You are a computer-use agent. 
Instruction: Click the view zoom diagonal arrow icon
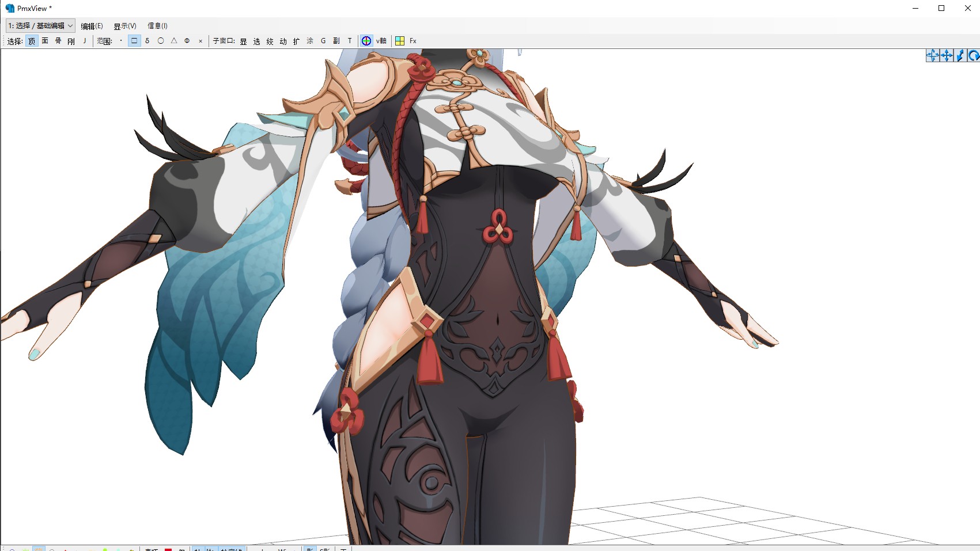click(960, 55)
